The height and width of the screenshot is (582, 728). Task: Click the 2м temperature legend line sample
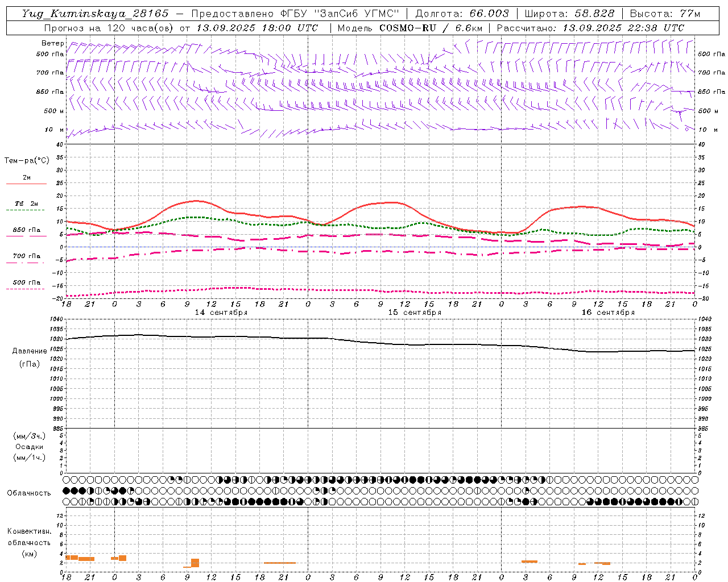click(26, 184)
